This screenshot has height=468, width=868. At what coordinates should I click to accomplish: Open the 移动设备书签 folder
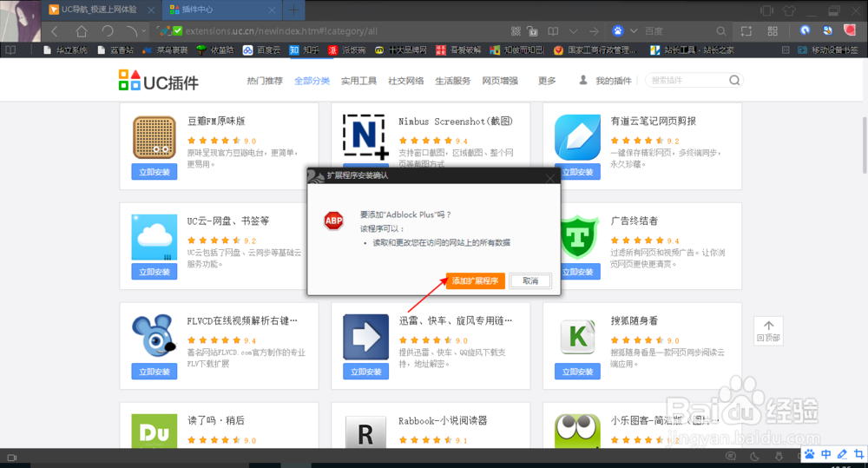(827, 49)
